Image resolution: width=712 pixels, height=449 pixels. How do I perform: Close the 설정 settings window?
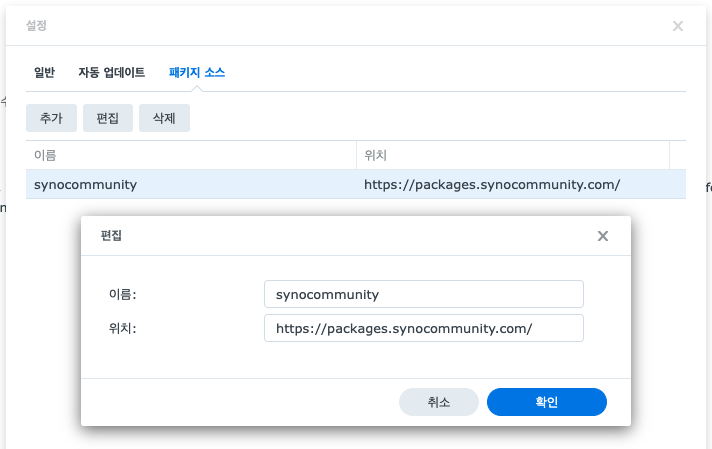677,26
